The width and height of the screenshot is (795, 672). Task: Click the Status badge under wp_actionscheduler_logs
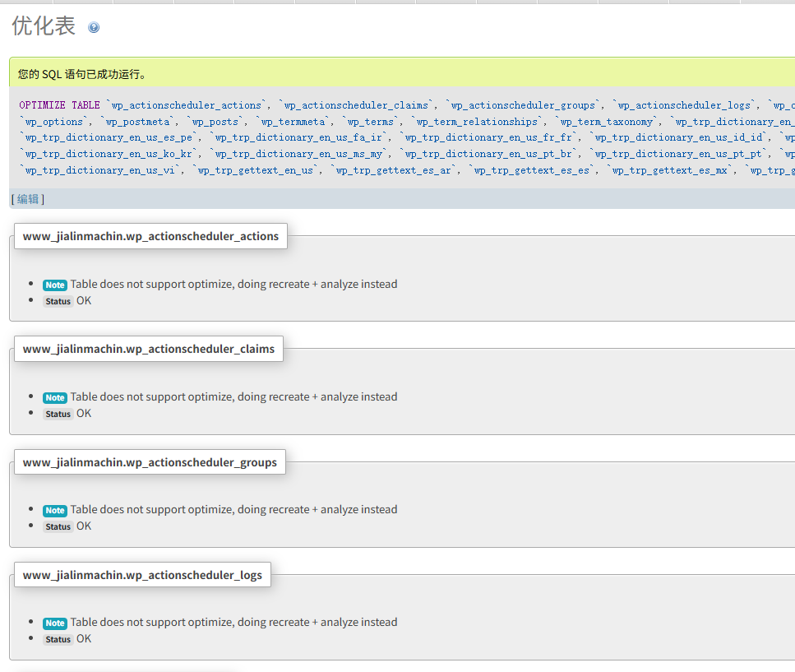pos(58,639)
